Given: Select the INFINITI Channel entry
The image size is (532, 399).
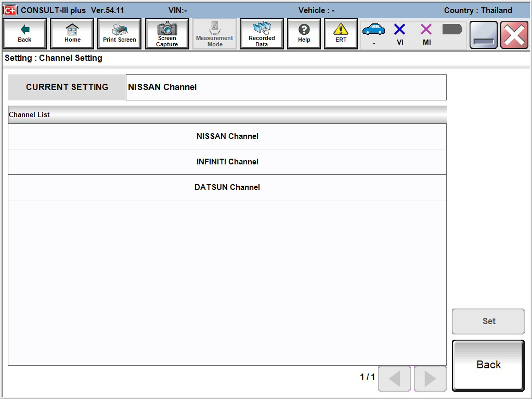Looking at the screenshot, I should point(227,162).
